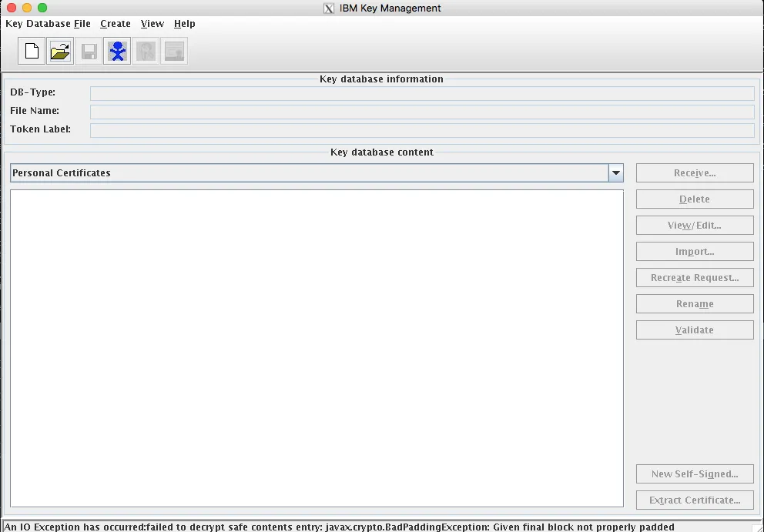Click the New Self-Signed... button
Image resolution: width=764 pixels, height=532 pixels.
[x=695, y=474]
